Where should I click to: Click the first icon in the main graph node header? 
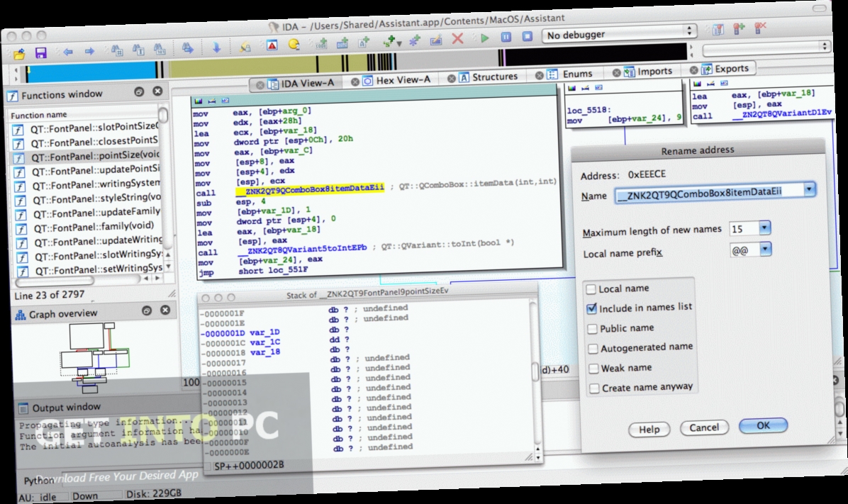point(198,101)
